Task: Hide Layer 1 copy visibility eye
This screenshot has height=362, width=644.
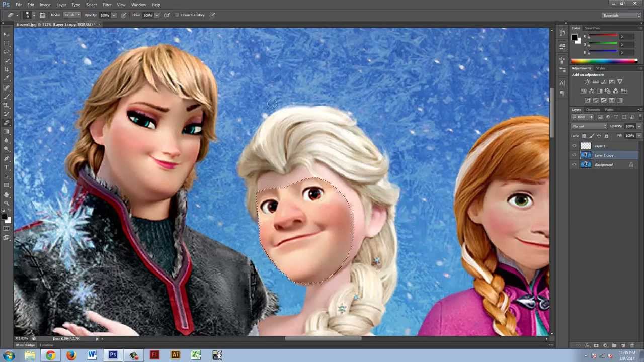Action: (x=574, y=155)
